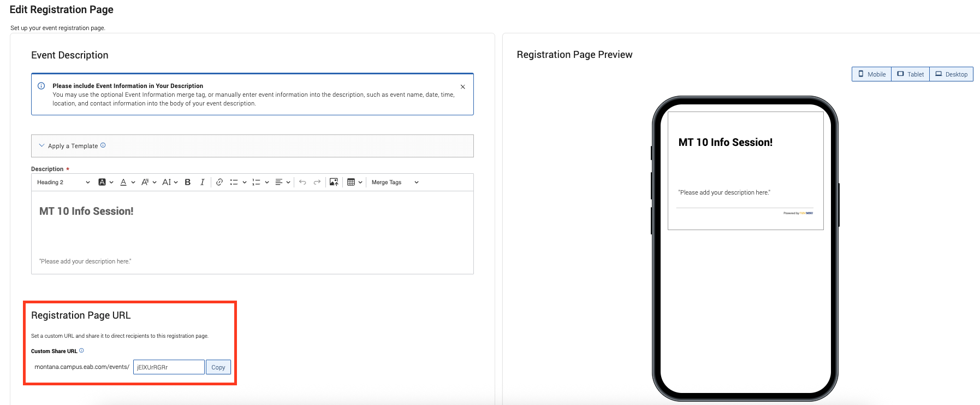Click the font size icon
This screenshot has width=980, height=405.
point(167,183)
